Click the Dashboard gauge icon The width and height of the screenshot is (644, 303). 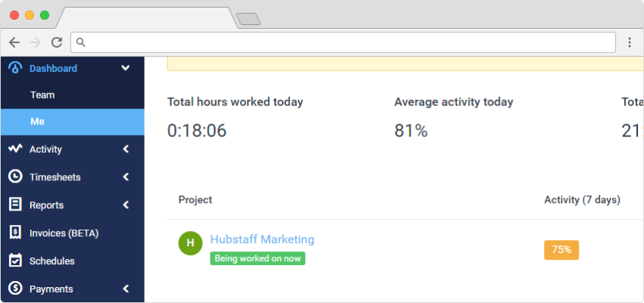tap(15, 67)
